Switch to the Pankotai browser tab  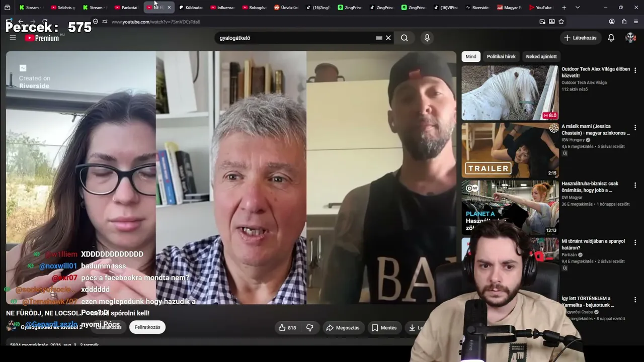point(126,8)
